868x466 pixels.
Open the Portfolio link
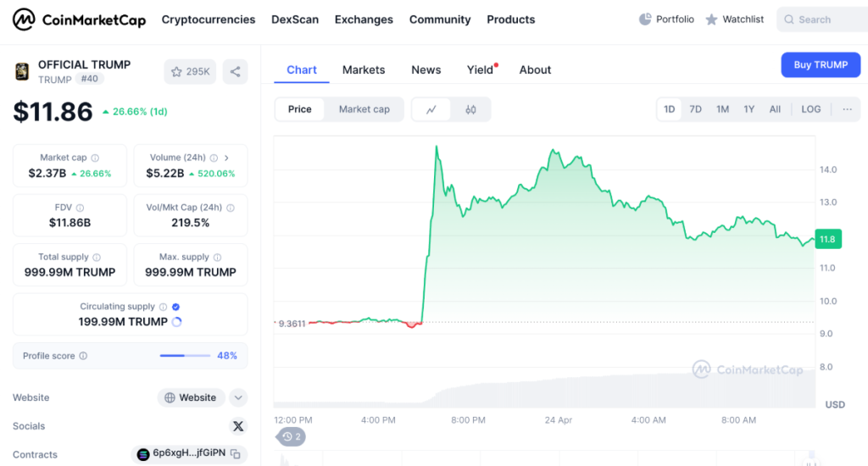[x=666, y=19]
